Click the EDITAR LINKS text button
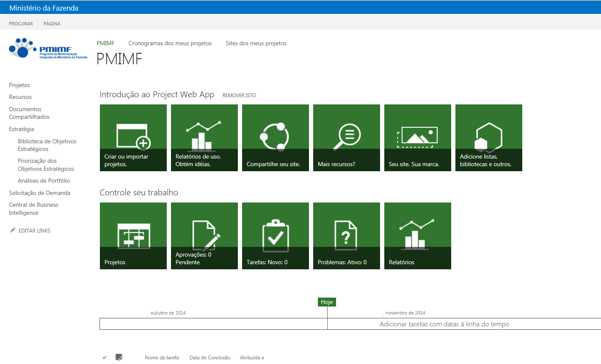The image size is (601, 364). (34, 230)
